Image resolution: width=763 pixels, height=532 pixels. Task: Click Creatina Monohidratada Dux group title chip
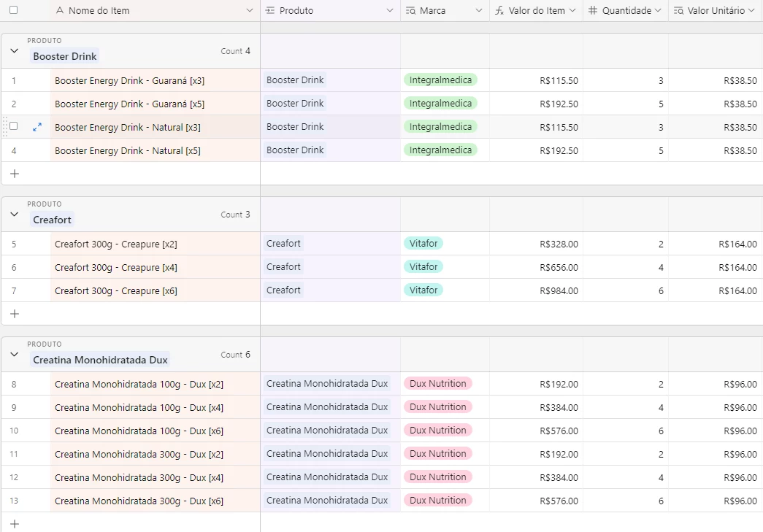pos(100,360)
